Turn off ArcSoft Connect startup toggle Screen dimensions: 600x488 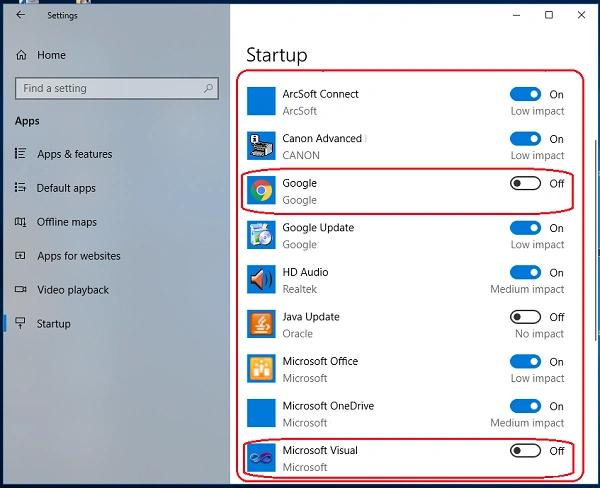click(525, 94)
